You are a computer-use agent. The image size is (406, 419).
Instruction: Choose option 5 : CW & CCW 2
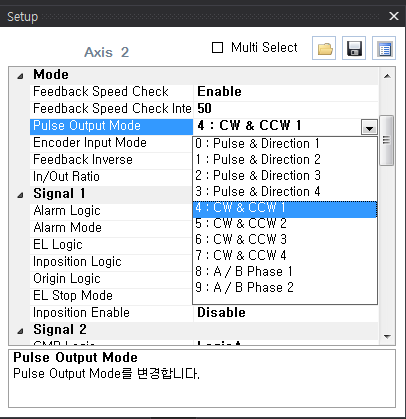point(285,223)
